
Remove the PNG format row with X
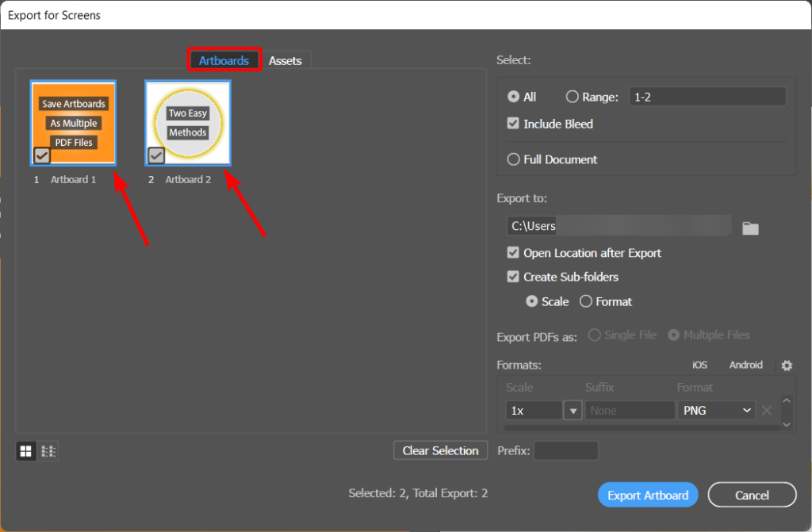[x=766, y=411]
